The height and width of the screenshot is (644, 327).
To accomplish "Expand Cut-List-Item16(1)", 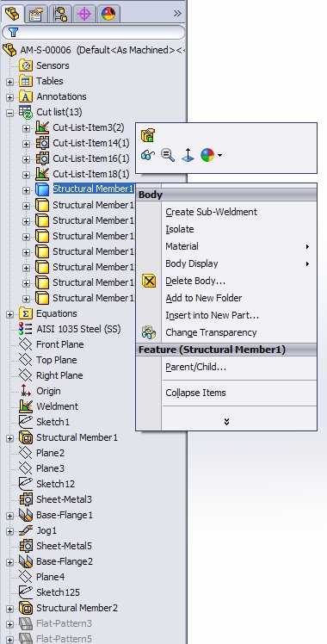I will [26, 159].
